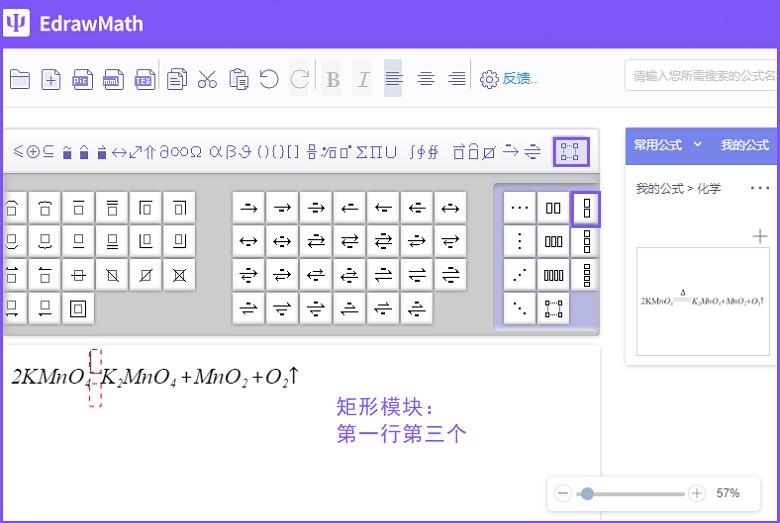Screen dimensions: 780x523
Task: Click the formula search input field
Action: pyautogui.click(x=702, y=76)
